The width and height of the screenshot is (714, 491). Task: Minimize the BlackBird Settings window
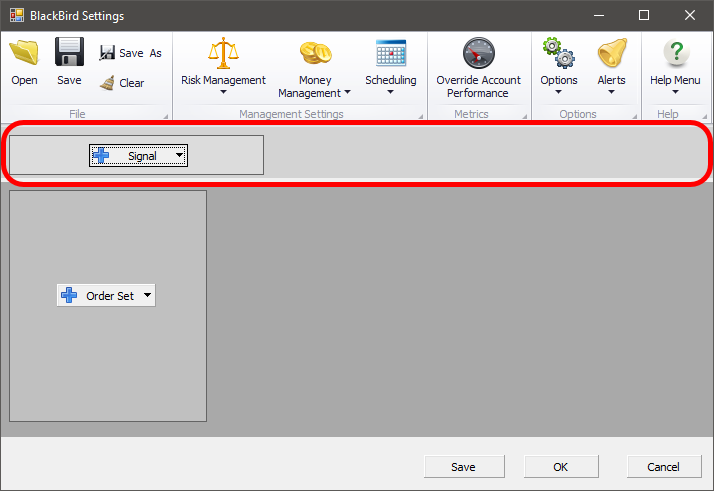(x=599, y=15)
